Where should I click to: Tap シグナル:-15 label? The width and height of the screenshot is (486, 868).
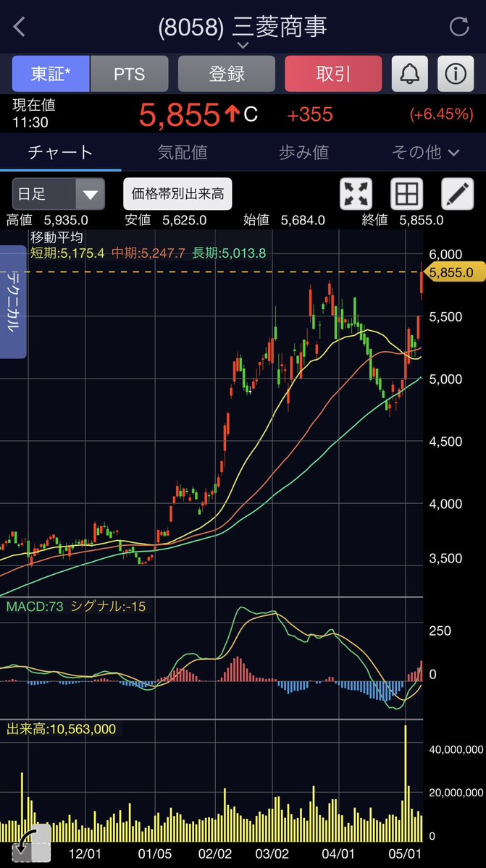pyautogui.click(x=109, y=607)
